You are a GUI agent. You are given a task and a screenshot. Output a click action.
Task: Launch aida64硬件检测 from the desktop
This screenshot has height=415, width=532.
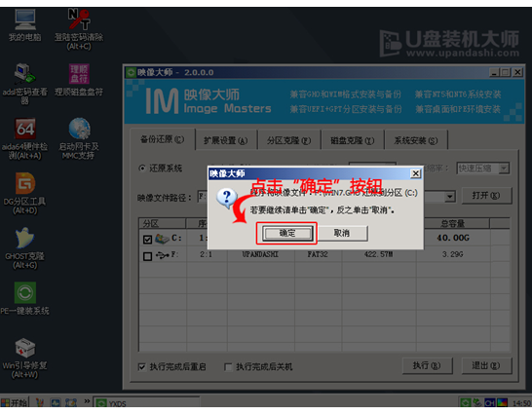tap(25, 138)
